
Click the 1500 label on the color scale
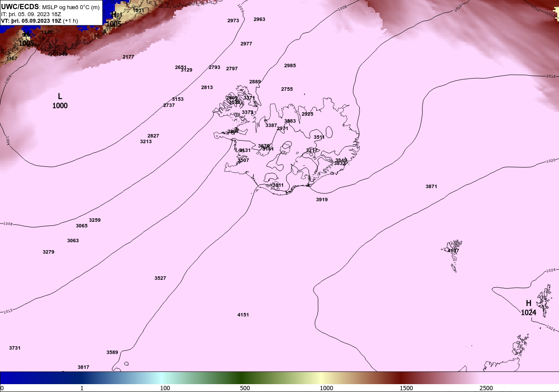tap(407, 388)
